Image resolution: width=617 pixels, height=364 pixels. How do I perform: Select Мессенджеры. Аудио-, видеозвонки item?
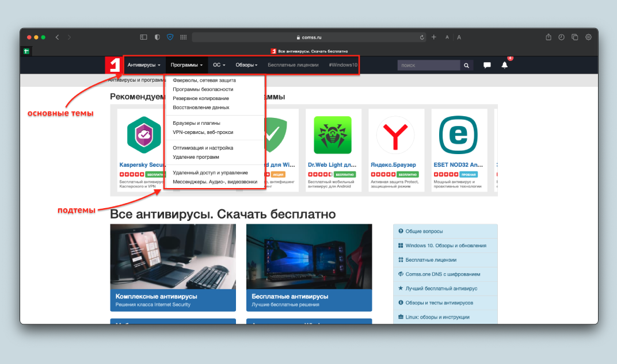point(215,182)
